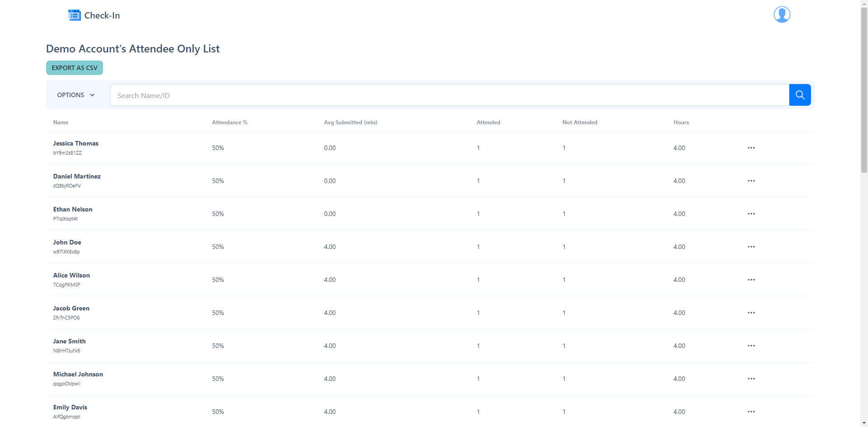868x427 pixels.
Task: Select the Jacob Green name
Action: 71,308
